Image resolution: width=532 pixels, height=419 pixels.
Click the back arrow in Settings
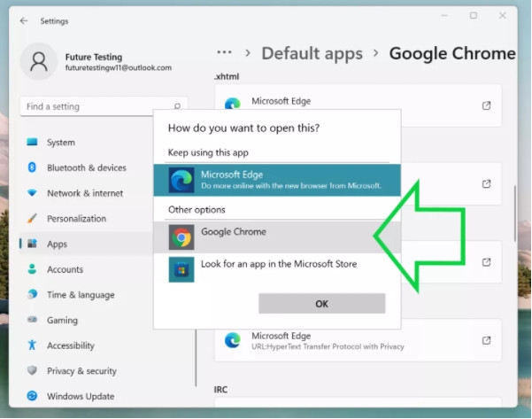point(23,20)
